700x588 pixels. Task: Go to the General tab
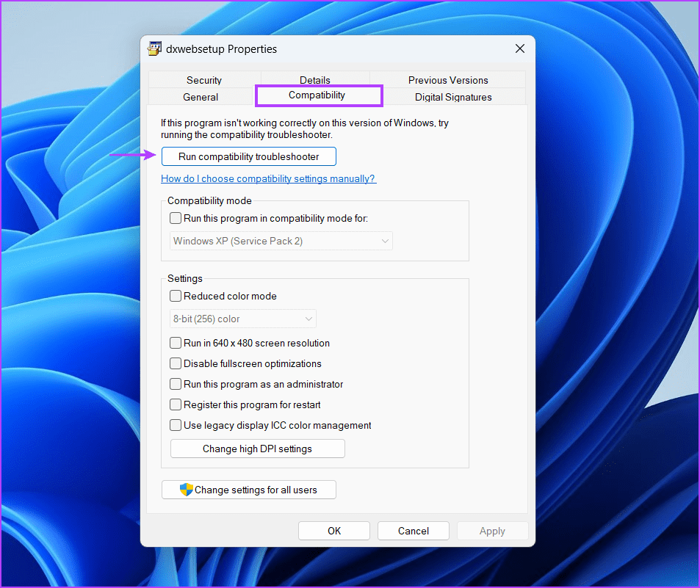coord(200,97)
